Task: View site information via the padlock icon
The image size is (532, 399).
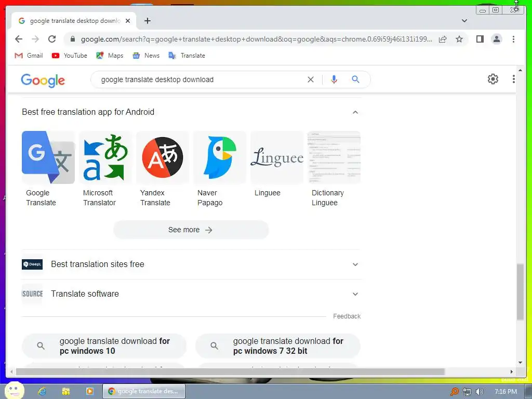Action: click(73, 39)
